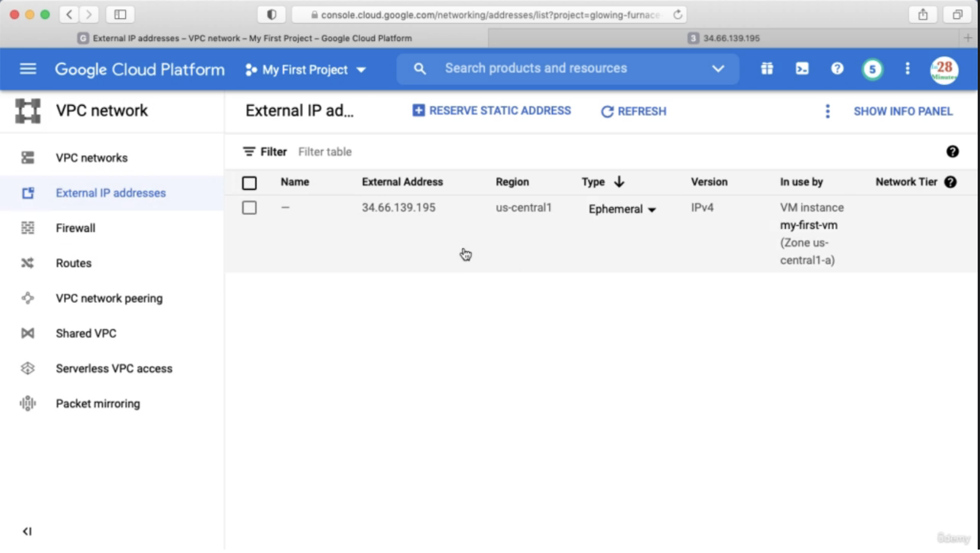The width and height of the screenshot is (980, 553).
Task: Click the Region column header
Action: coord(512,182)
